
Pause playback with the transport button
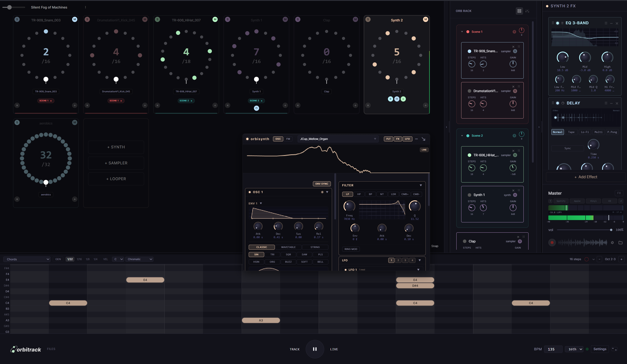click(x=314, y=349)
